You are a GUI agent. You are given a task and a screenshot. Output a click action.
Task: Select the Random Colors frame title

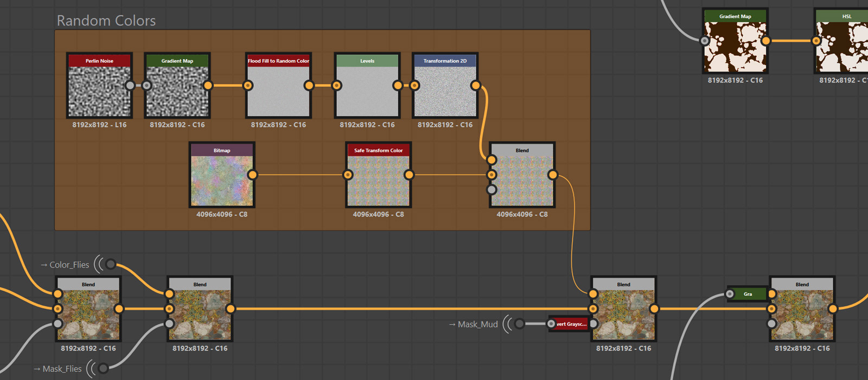106,21
